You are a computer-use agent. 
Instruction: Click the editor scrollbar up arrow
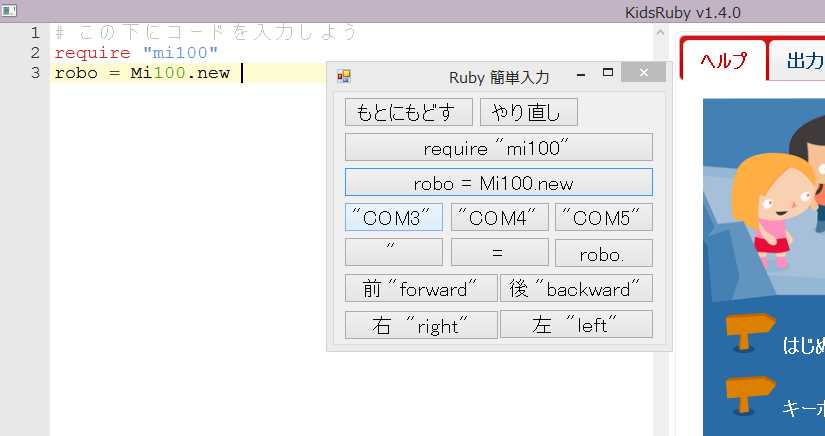(x=660, y=33)
